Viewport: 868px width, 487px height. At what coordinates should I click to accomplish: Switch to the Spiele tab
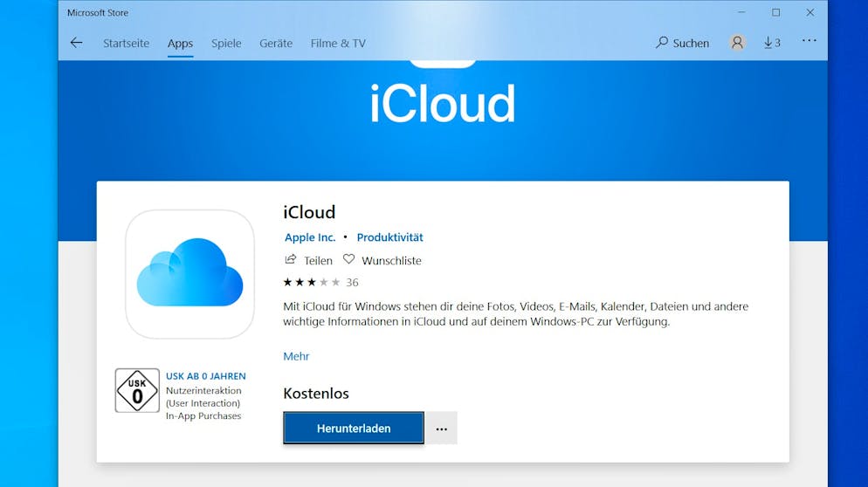point(226,43)
